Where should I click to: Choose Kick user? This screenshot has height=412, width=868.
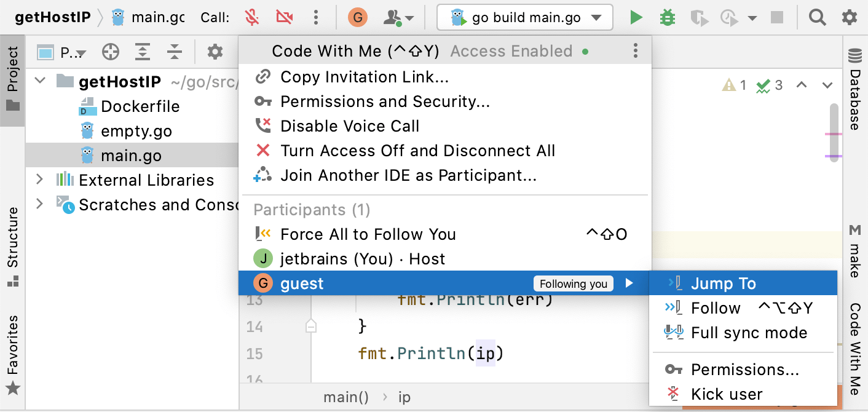[743, 394]
